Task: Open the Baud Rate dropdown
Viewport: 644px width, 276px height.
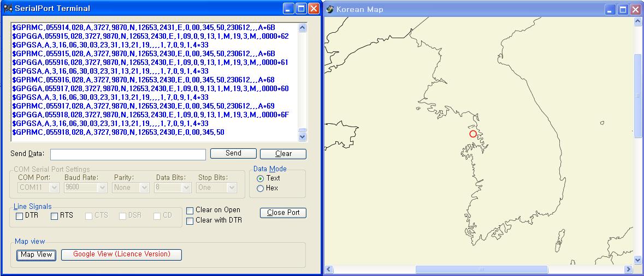Action: point(103,188)
